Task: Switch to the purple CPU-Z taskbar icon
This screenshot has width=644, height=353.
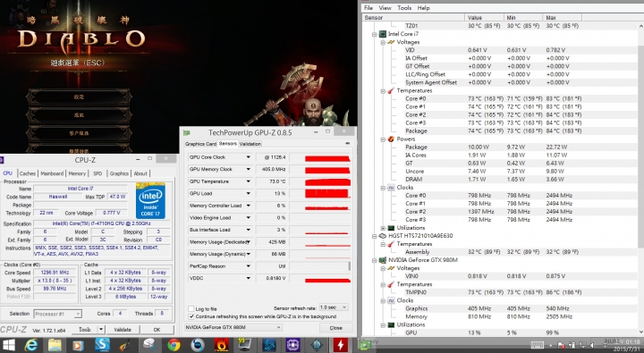Action: [292, 345]
